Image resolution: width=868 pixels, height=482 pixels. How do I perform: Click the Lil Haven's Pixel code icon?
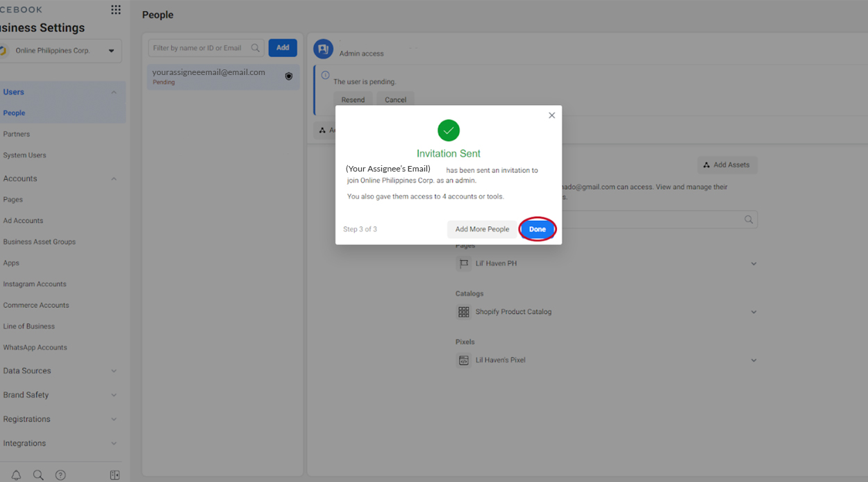click(x=464, y=360)
